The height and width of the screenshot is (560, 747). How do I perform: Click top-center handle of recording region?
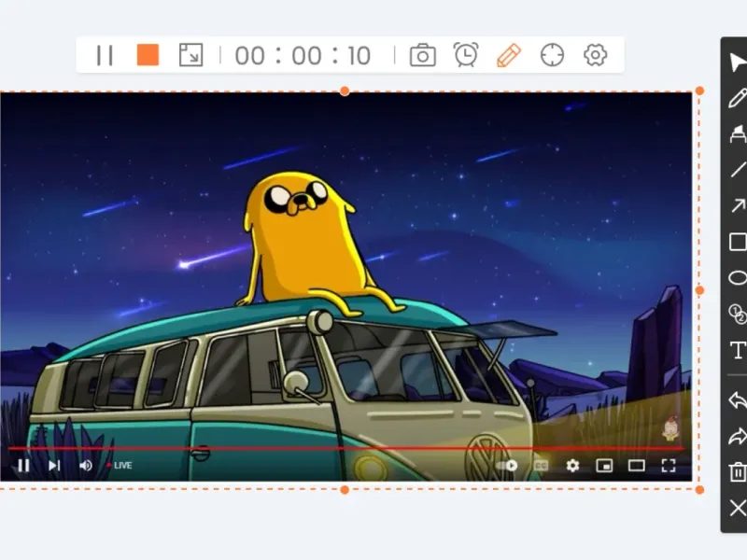point(345,91)
